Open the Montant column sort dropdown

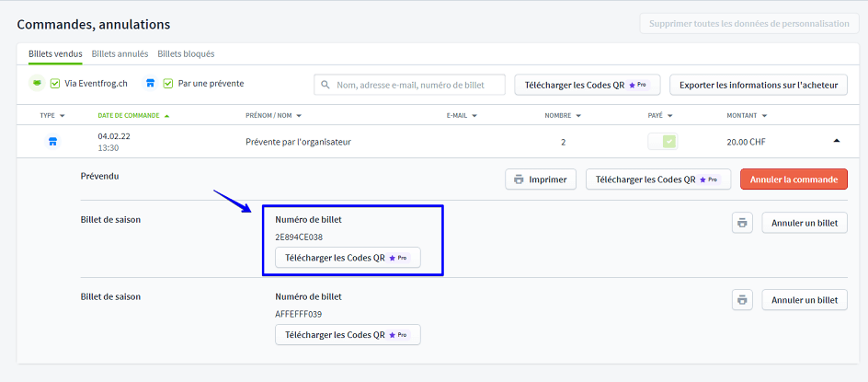pos(747,116)
